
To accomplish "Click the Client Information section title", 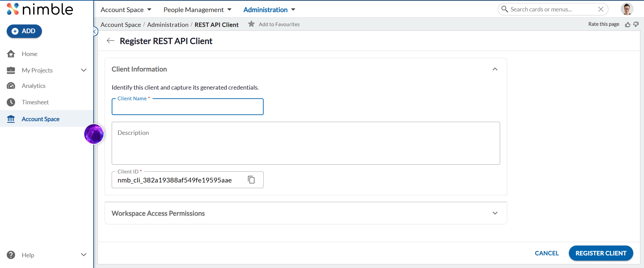I will 139,69.
